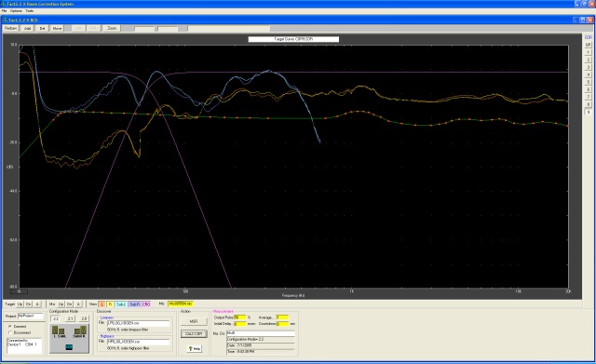Click the MSR measurement button

point(194,321)
